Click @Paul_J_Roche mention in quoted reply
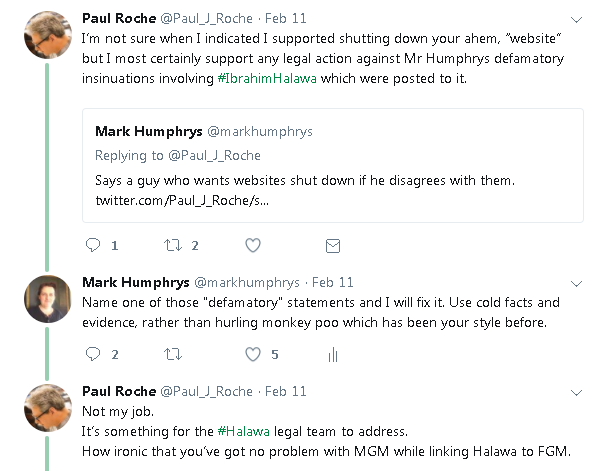614x471 pixels. coord(216,155)
